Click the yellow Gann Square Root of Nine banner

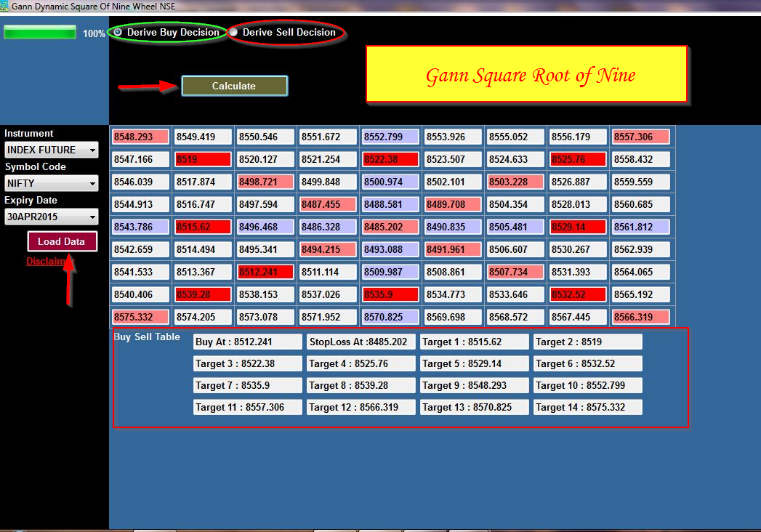pyautogui.click(x=526, y=74)
